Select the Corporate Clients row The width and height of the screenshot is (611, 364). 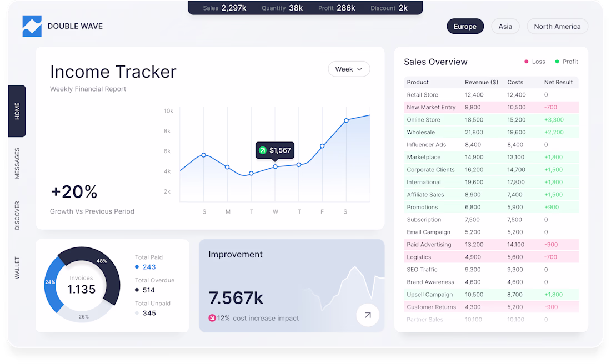[491, 169]
